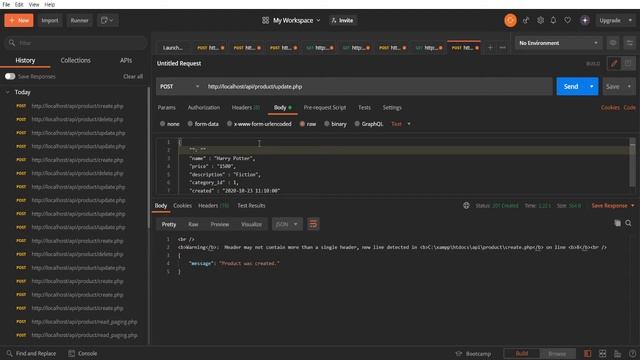Select the form-data body radio

pyautogui.click(x=190, y=124)
